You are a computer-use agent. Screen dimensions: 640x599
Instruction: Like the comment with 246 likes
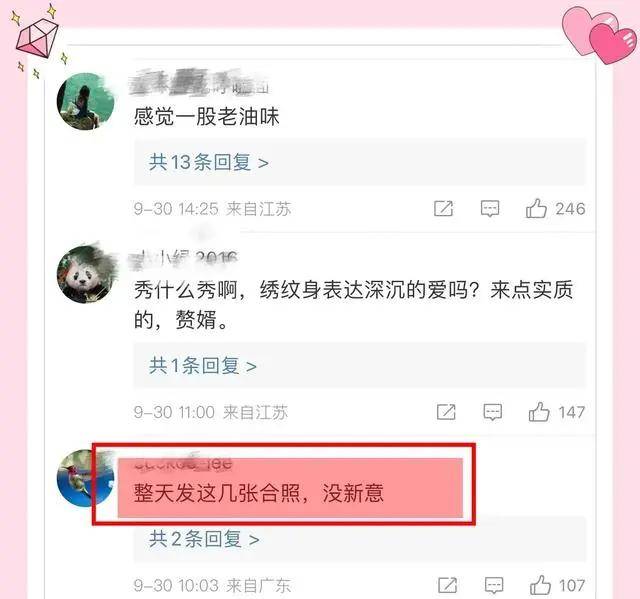536,208
